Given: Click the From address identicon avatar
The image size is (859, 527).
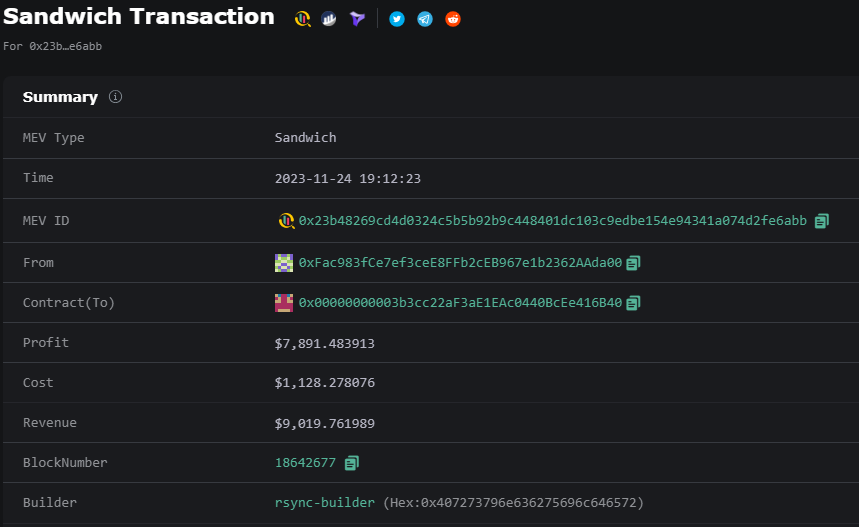Looking at the screenshot, I should pos(284,263).
